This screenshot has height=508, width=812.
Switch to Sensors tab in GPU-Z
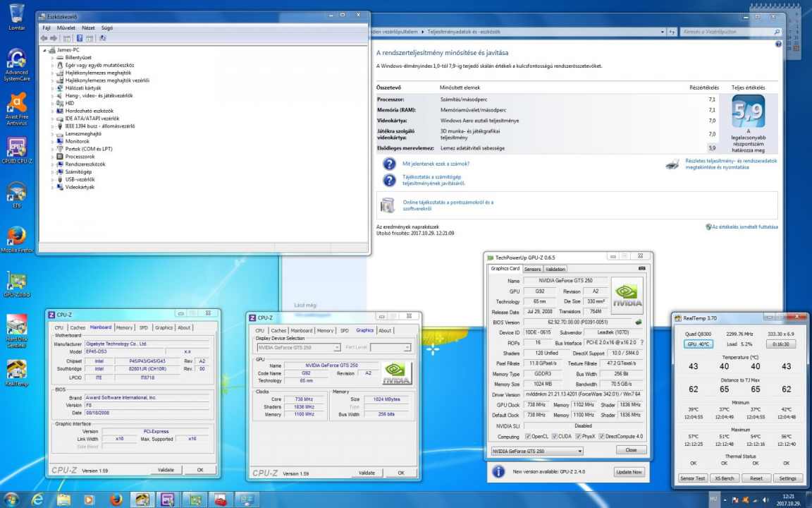click(532, 269)
